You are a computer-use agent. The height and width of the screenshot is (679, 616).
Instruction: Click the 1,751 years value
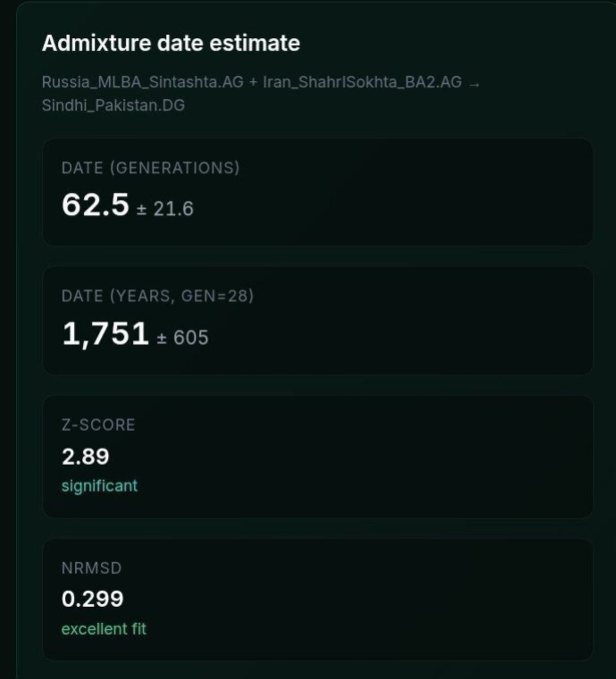[x=105, y=334]
